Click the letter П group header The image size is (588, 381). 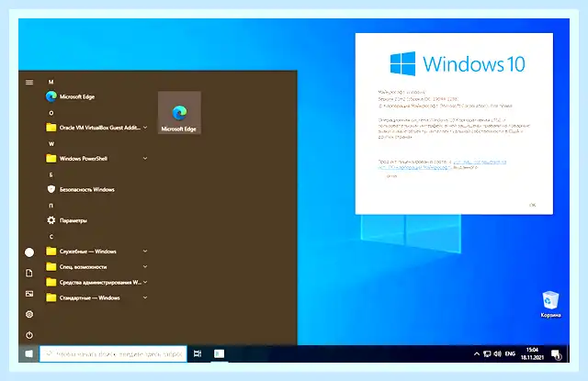(x=51, y=206)
